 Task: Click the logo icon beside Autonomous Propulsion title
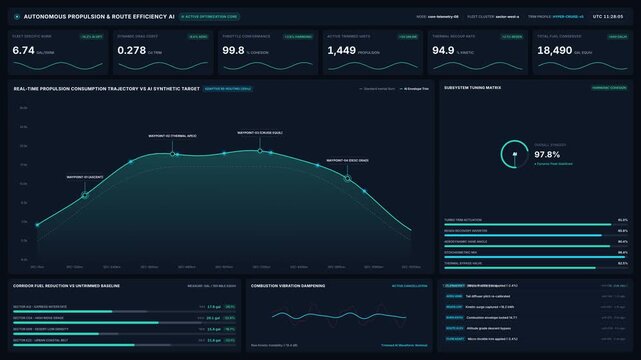click(x=17, y=17)
